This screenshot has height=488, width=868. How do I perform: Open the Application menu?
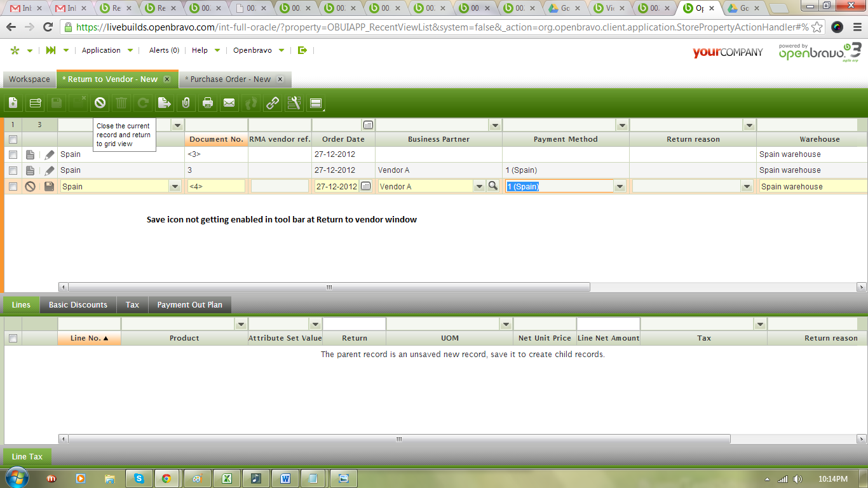[107, 50]
